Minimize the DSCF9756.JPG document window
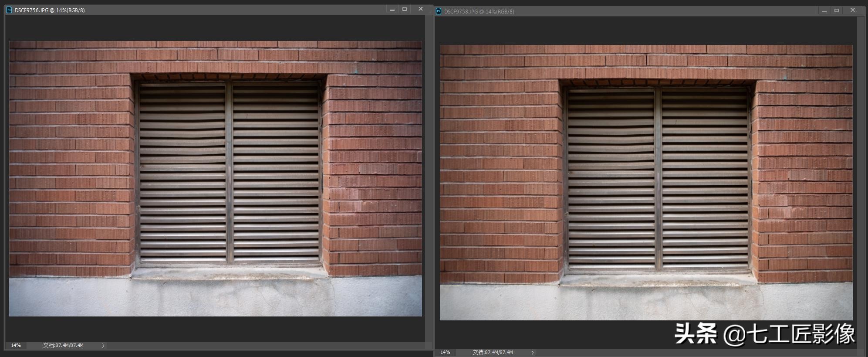Viewport: 868px width, 357px height. click(x=392, y=10)
